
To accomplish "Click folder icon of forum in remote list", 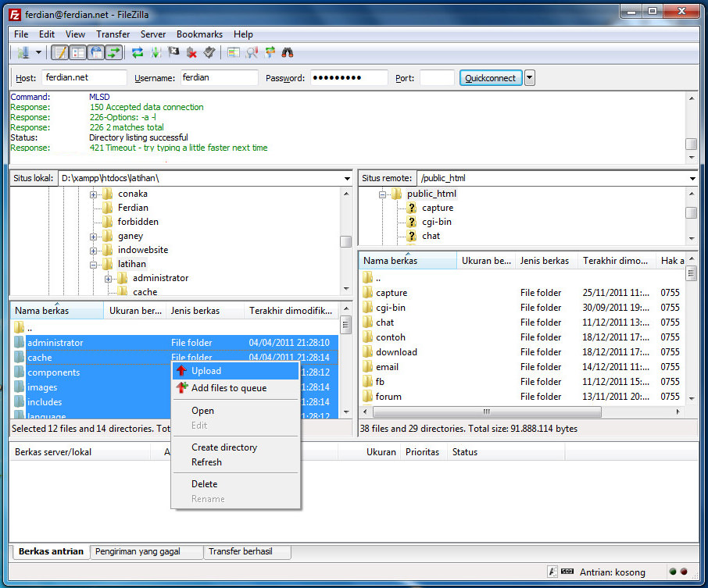I will tap(368, 396).
